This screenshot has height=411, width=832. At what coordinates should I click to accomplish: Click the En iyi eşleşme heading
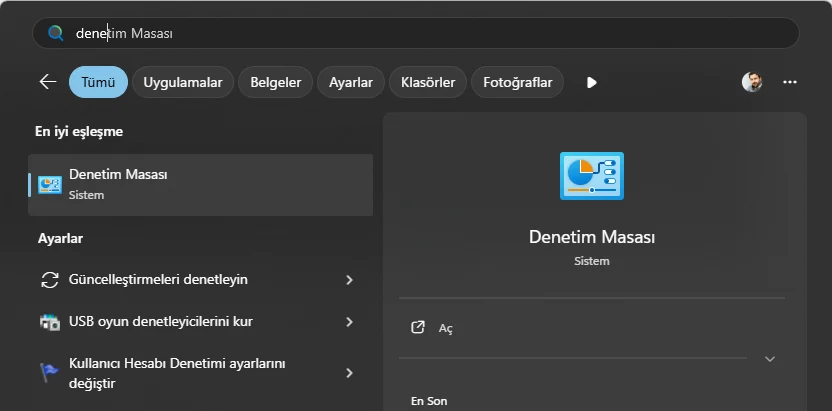(x=79, y=132)
